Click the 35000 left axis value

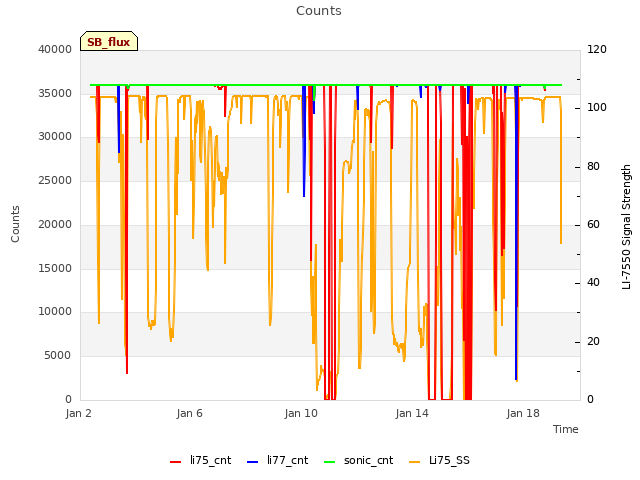pos(55,93)
